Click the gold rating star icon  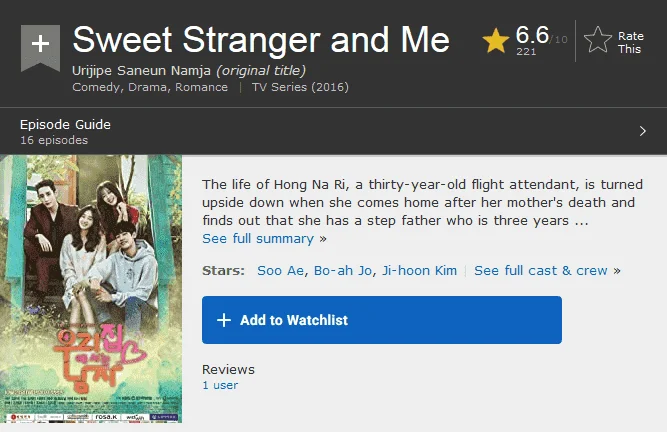pyautogui.click(x=496, y=41)
